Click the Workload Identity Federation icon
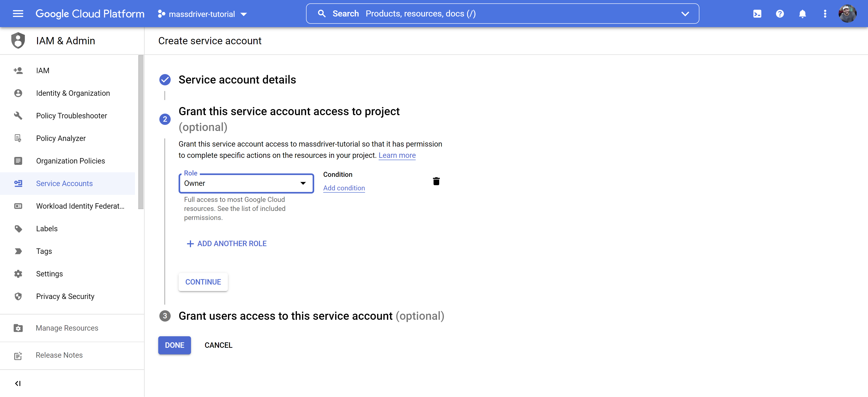The height and width of the screenshot is (397, 868). (x=18, y=206)
